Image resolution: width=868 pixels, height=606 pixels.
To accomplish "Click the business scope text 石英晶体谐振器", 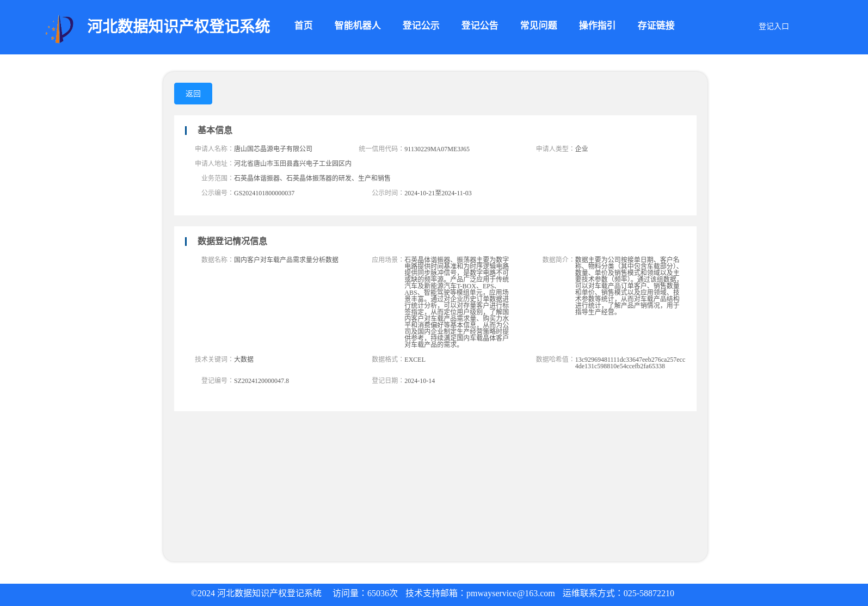I will pos(312,178).
